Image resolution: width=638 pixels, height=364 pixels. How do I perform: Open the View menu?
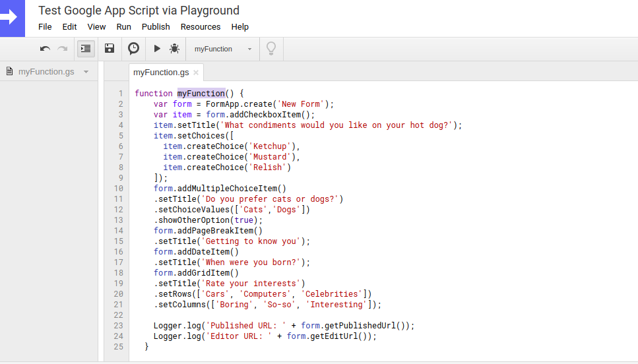[x=96, y=27]
